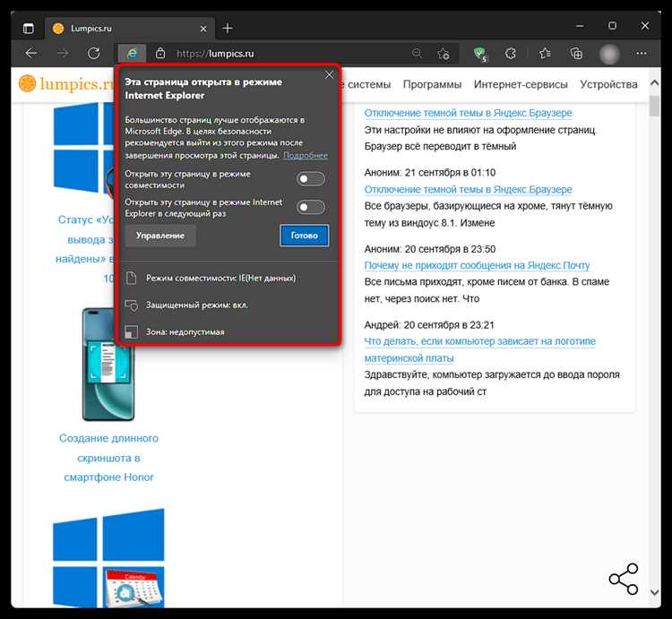Toggle open in Internet Explorer mode next time
This screenshot has width=672, height=619.
311,207
